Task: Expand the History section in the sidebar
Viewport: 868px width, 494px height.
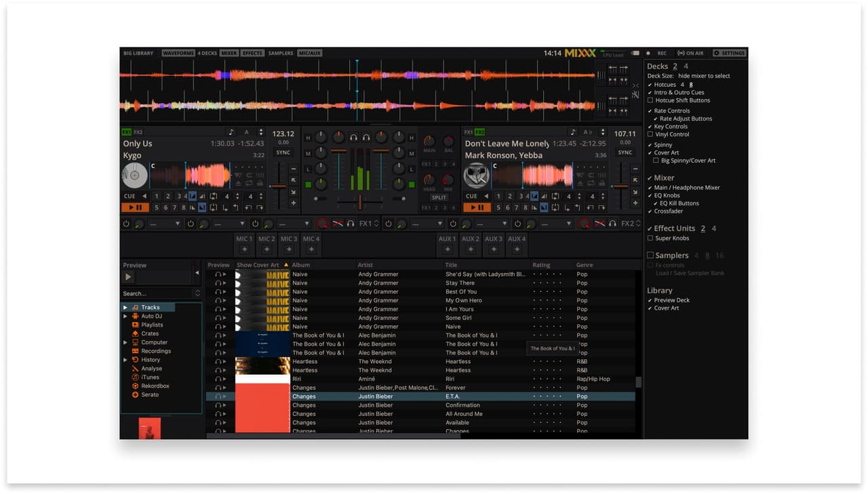Action: tap(125, 359)
